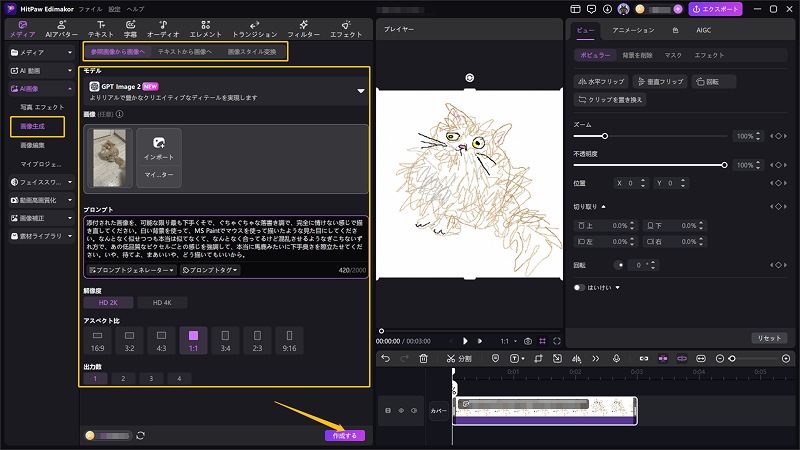Open the 字幕 subtitles icon
Image resolution: width=800 pixels, height=450 pixels.
(x=131, y=29)
